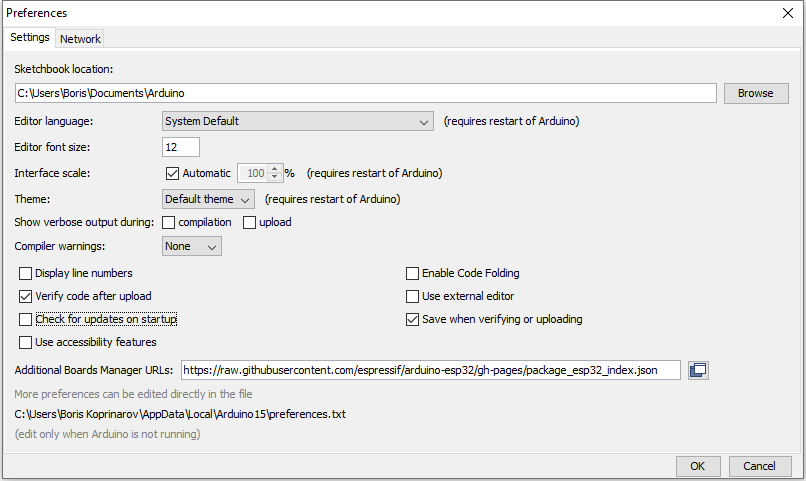Uncheck Verify code after upload
This screenshot has height=481, width=806.
[x=25, y=297]
